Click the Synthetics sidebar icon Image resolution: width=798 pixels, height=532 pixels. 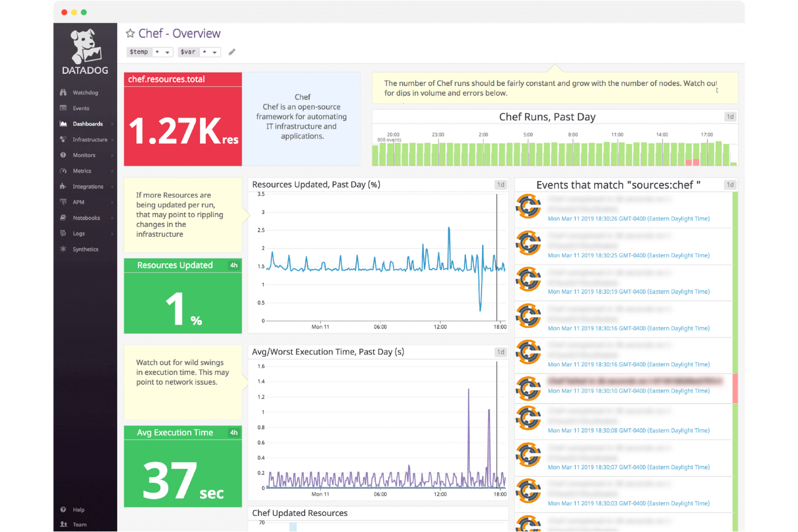coord(63,249)
